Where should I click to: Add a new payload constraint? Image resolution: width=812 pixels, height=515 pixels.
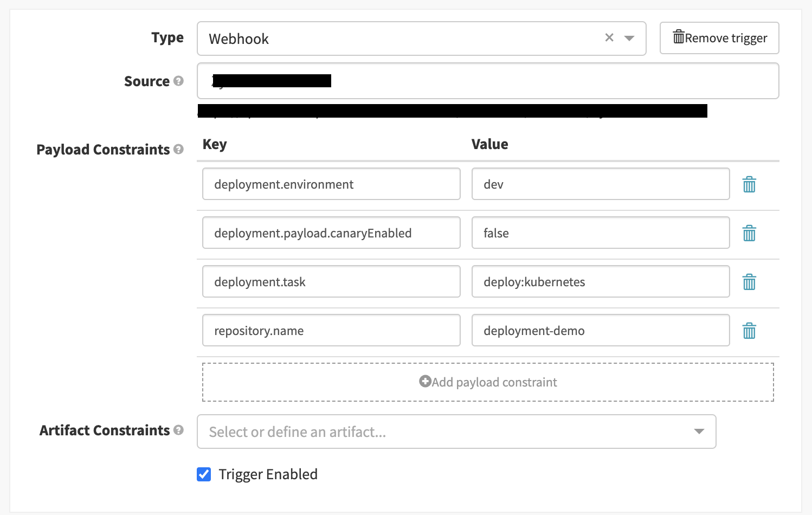pos(488,382)
